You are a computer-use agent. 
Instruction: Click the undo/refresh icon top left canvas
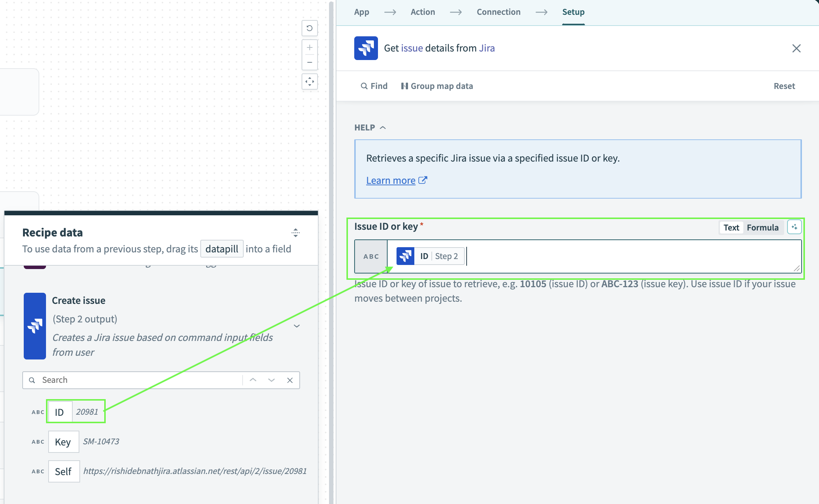(x=309, y=28)
